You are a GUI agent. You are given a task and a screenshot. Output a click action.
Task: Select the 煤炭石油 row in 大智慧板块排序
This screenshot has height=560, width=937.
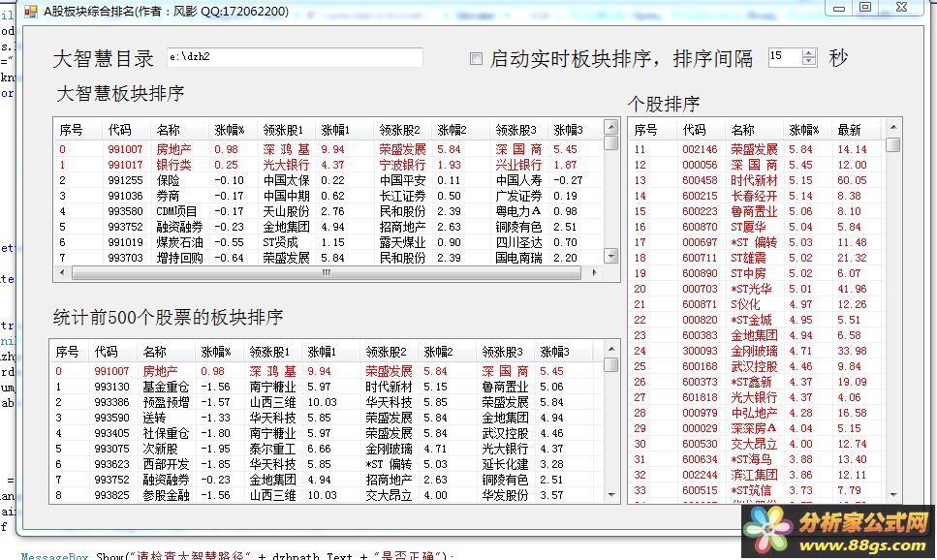click(x=328, y=242)
